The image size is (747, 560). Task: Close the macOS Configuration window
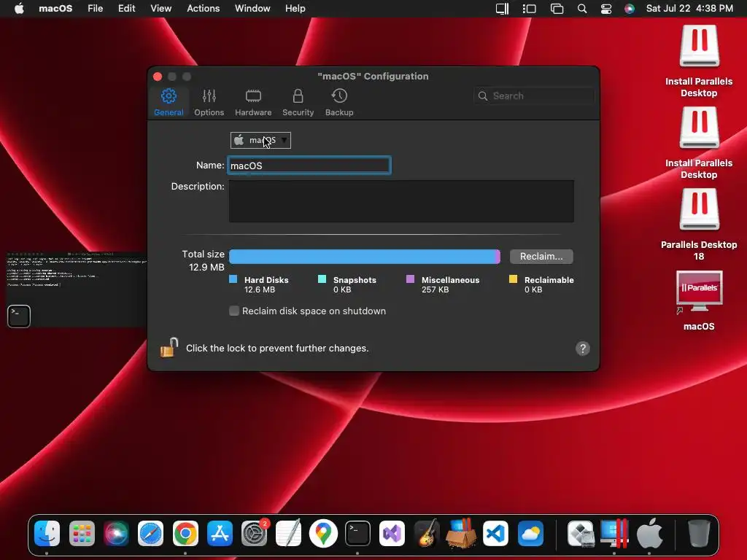pyautogui.click(x=158, y=77)
